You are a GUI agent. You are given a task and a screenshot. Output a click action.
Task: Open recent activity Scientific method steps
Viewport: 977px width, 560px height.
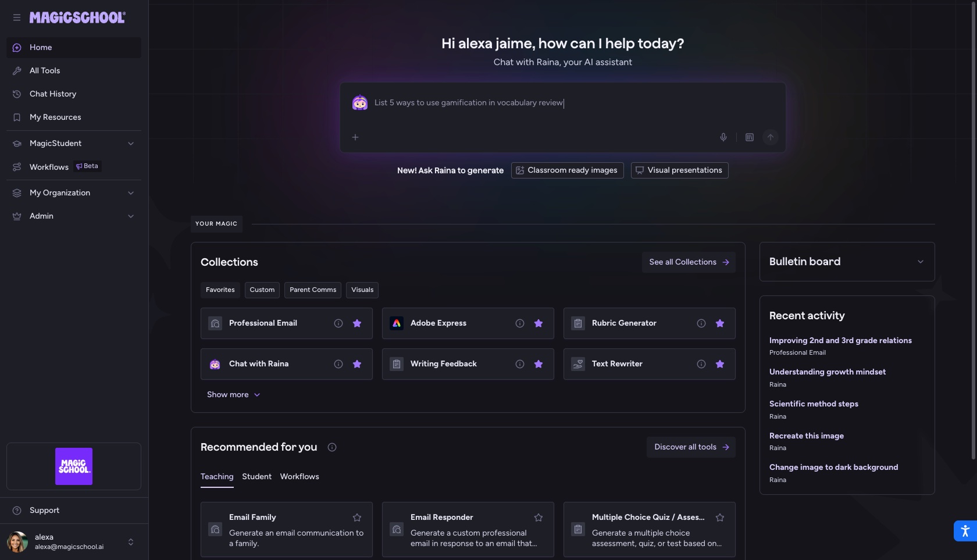pyautogui.click(x=814, y=404)
